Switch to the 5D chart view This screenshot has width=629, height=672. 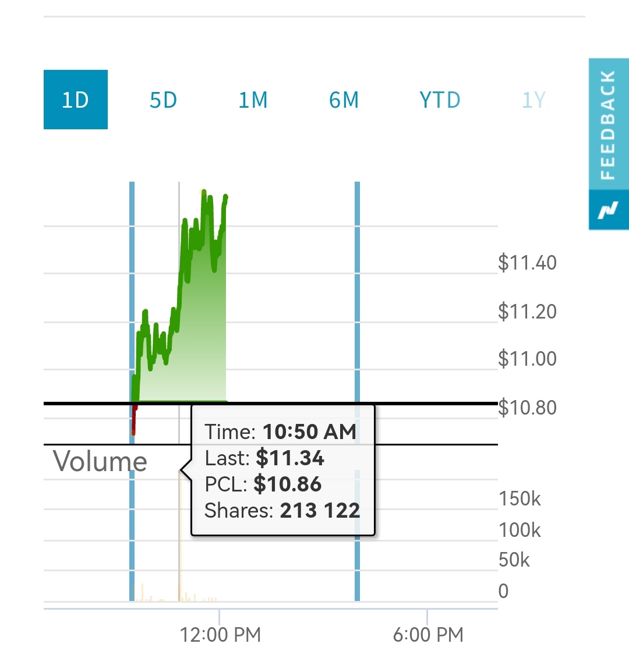[x=163, y=100]
